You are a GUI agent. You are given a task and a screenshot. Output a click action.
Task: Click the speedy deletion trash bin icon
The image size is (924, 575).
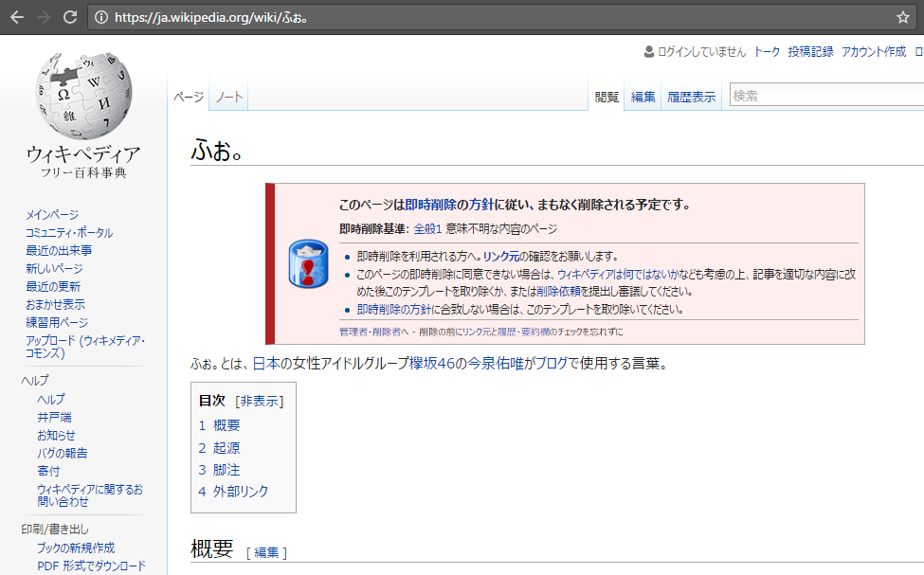[x=307, y=264]
